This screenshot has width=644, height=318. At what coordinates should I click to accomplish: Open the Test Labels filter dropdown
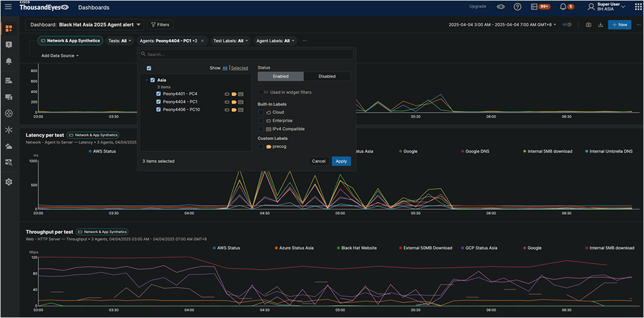point(231,41)
